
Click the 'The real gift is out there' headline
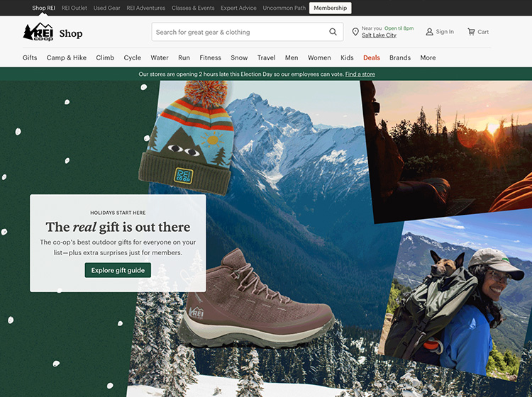point(118,227)
